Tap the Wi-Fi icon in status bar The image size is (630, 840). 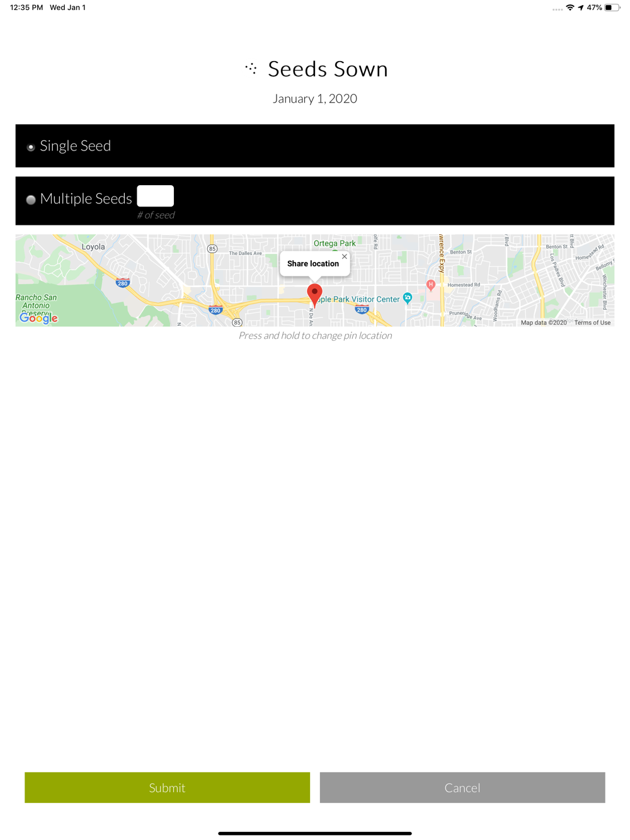click(570, 8)
